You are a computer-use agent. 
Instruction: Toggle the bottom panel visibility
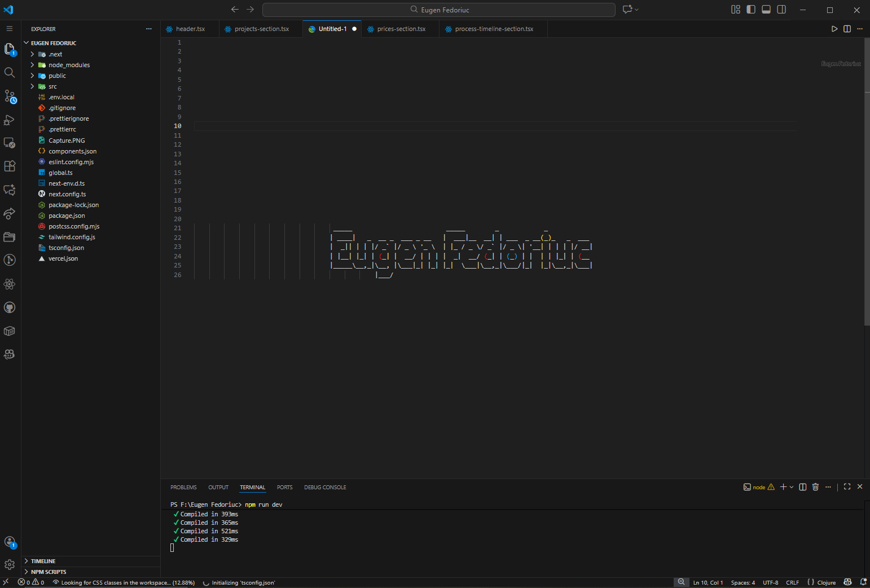766,10
